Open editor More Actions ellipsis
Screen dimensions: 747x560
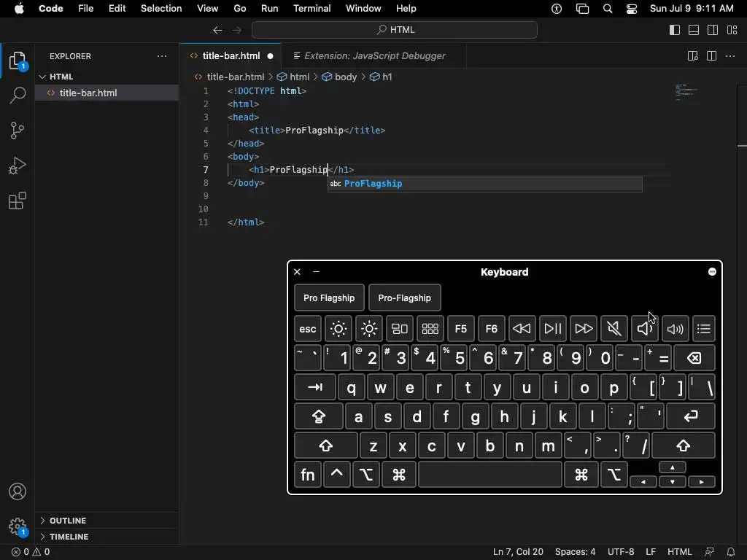[730, 56]
